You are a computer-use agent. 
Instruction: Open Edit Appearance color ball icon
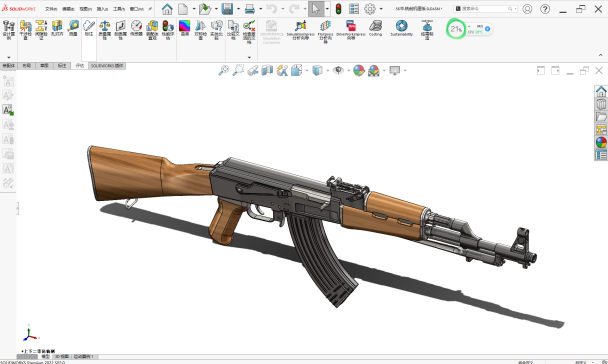359,71
